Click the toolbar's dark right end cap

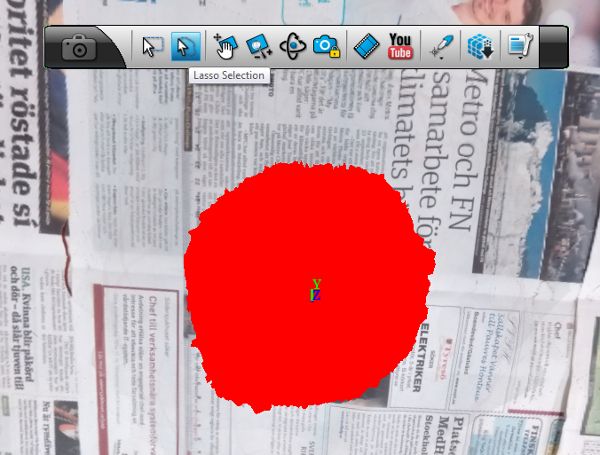click(554, 47)
